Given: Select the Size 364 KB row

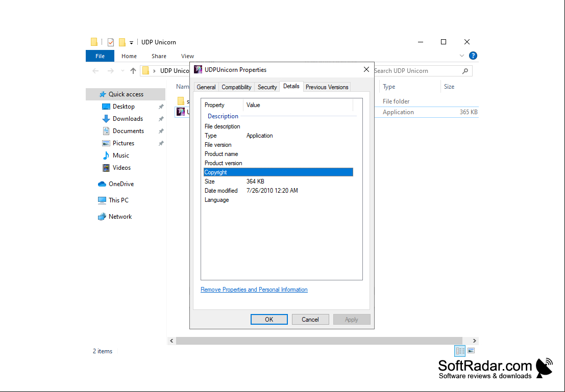Looking at the screenshot, I should tap(278, 181).
